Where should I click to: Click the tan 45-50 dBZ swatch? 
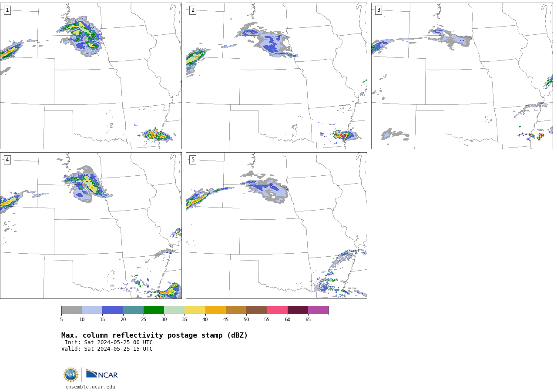pyautogui.click(x=236, y=310)
